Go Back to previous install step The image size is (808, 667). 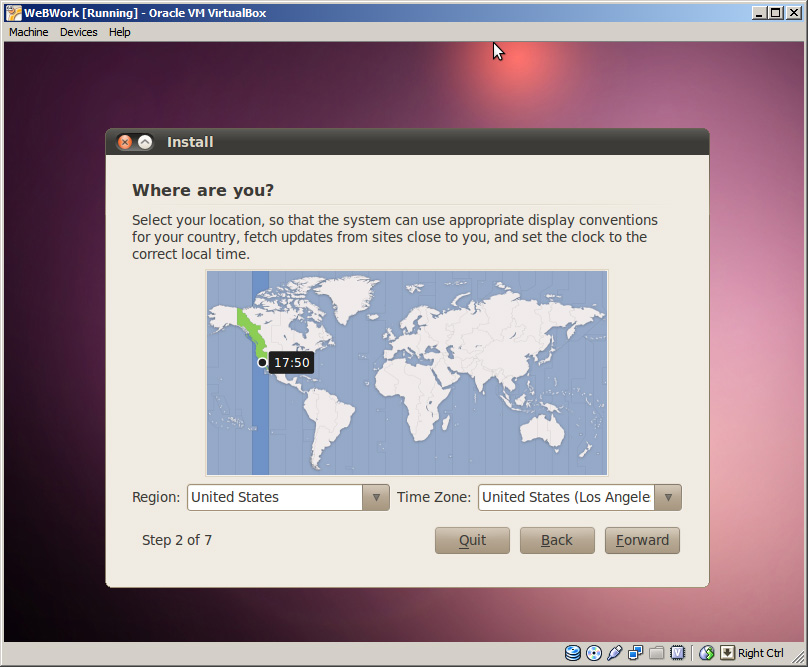[557, 540]
